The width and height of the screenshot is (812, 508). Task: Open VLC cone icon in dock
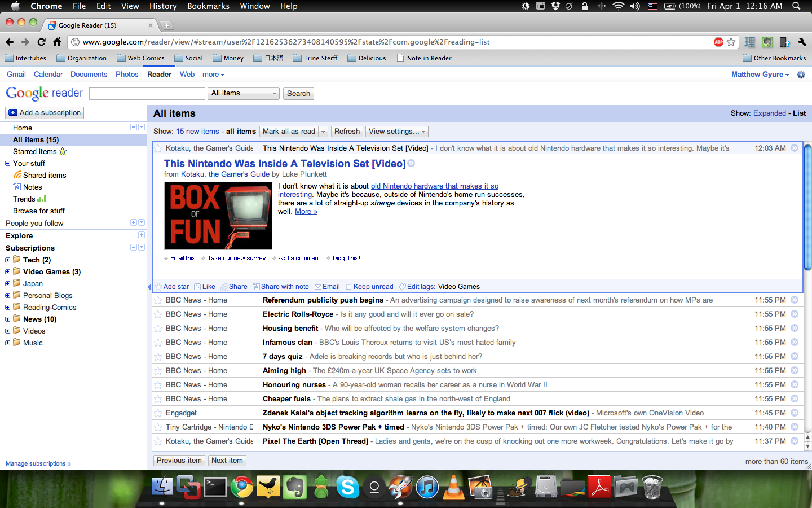click(x=453, y=487)
